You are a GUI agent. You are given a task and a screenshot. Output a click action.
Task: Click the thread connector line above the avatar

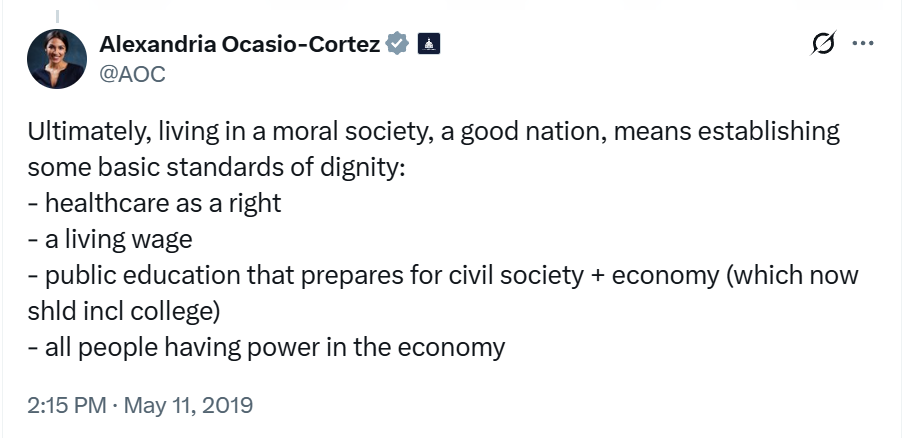[57, 16]
